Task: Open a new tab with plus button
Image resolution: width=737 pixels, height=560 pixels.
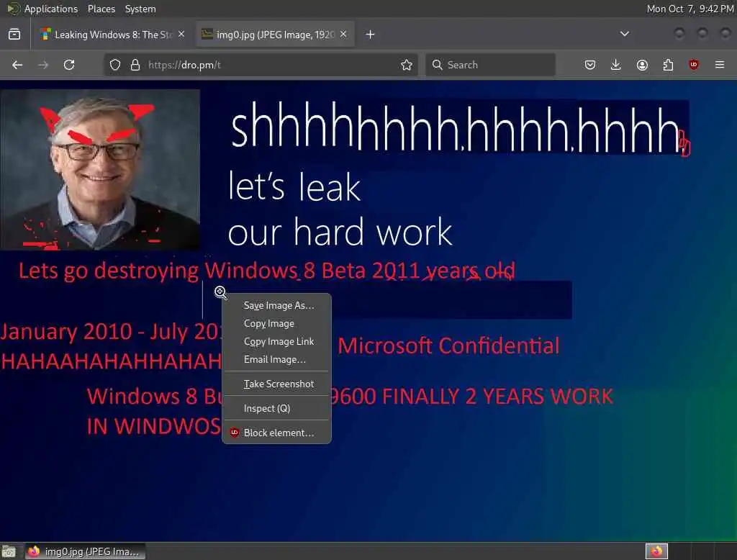Action: point(371,35)
